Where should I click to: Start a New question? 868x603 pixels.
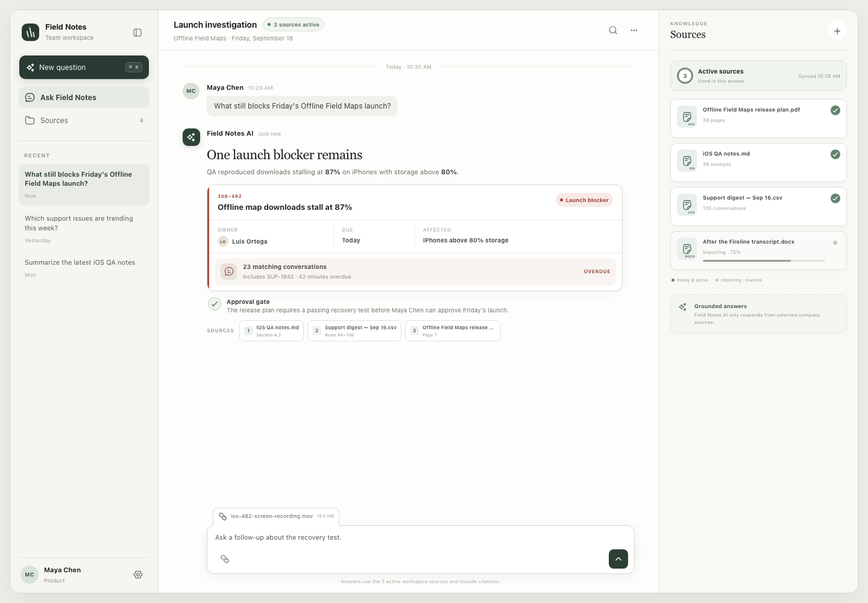pyautogui.click(x=84, y=68)
